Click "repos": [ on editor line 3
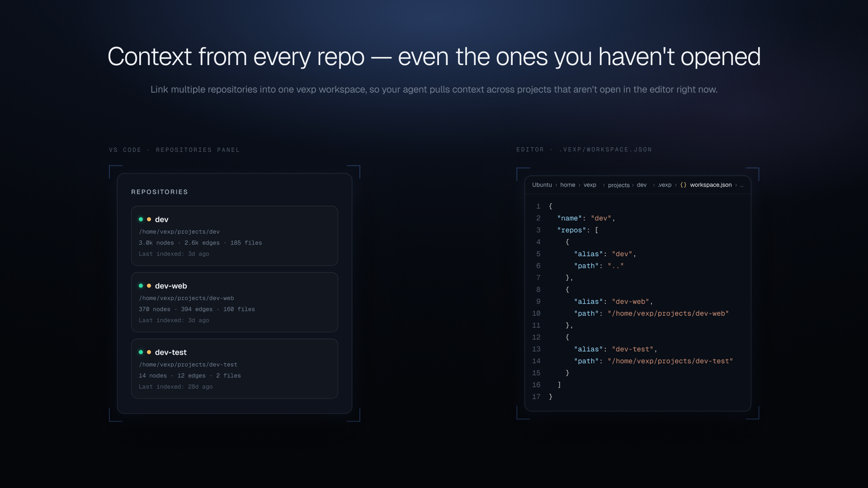Viewport: 868px width, 488px height. pos(578,230)
